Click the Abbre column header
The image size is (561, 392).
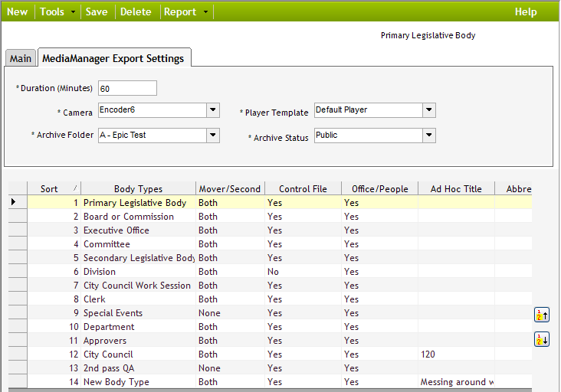coord(513,188)
